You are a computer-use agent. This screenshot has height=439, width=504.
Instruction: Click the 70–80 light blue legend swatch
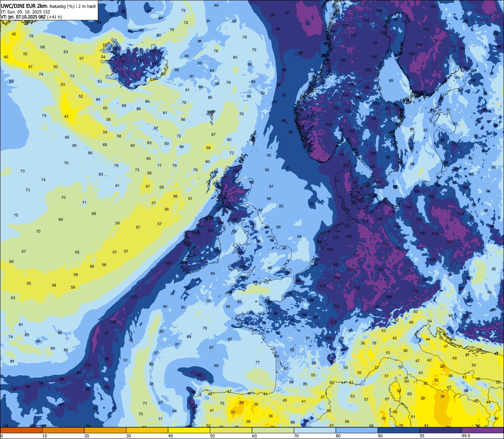tap(315, 430)
